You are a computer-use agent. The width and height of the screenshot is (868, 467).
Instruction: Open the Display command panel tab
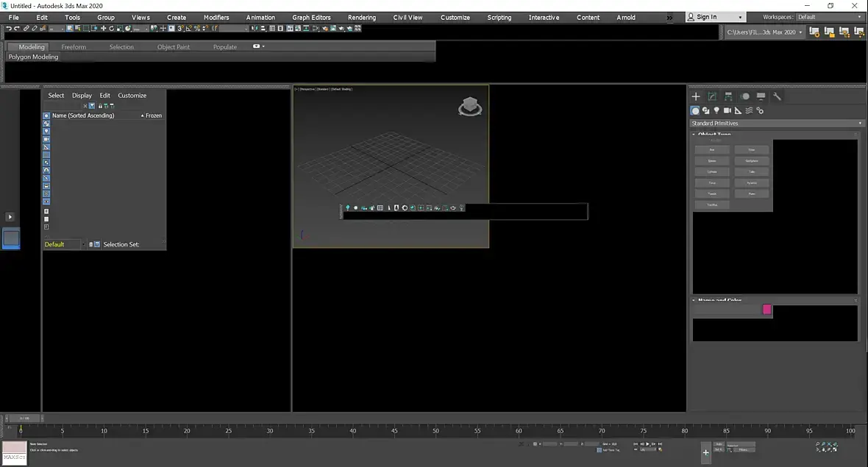click(x=761, y=96)
